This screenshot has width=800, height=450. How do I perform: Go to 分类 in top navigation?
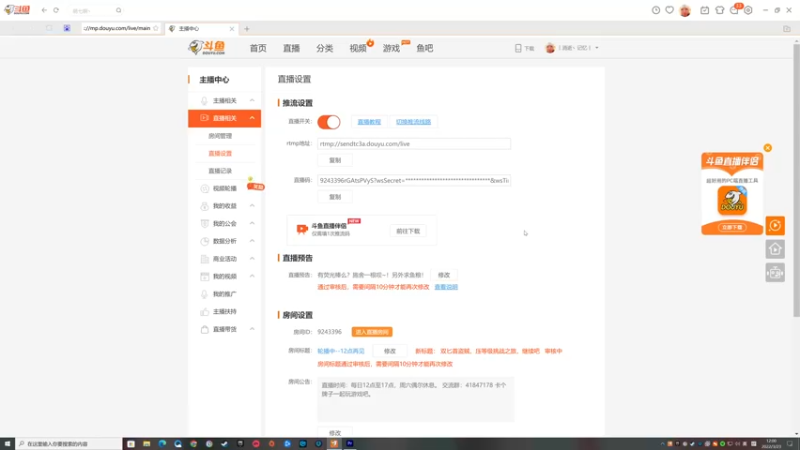tap(324, 48)
